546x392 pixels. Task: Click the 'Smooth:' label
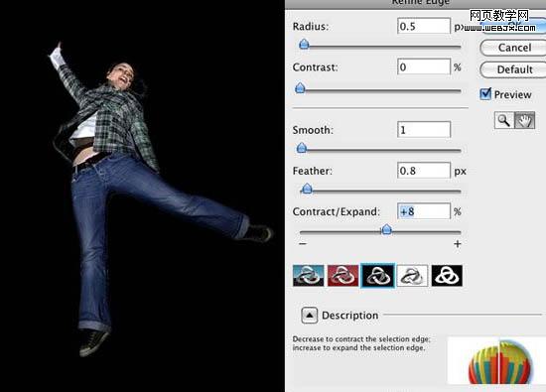coord(313,130)
